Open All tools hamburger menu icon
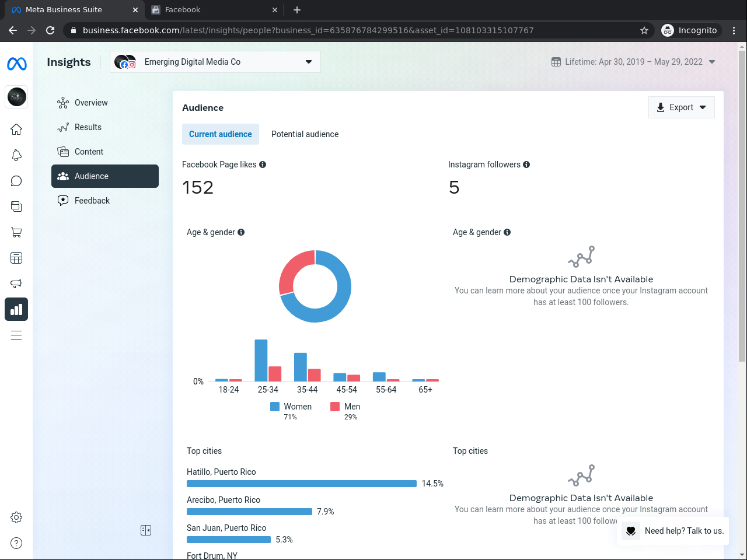The height and width of the screenshot is (560, 747). [x=16, y=335]
